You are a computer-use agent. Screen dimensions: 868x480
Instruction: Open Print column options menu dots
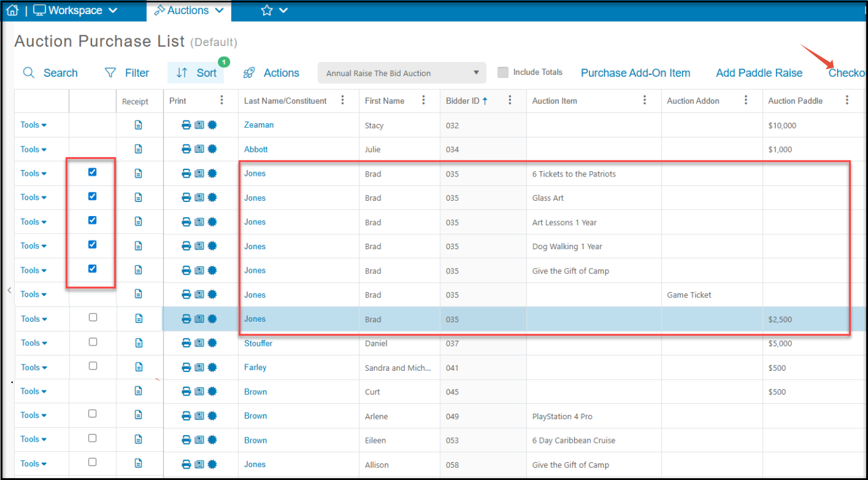point(222,100)
